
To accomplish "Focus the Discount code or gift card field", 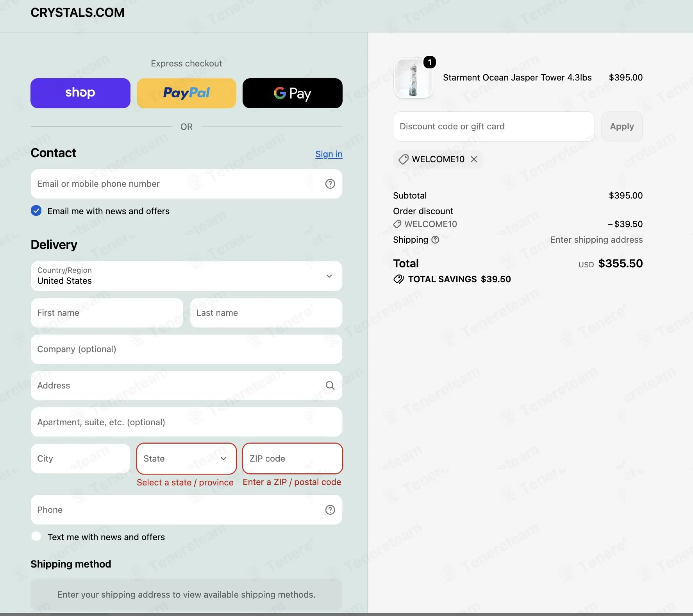I will [x=494, y=126].
